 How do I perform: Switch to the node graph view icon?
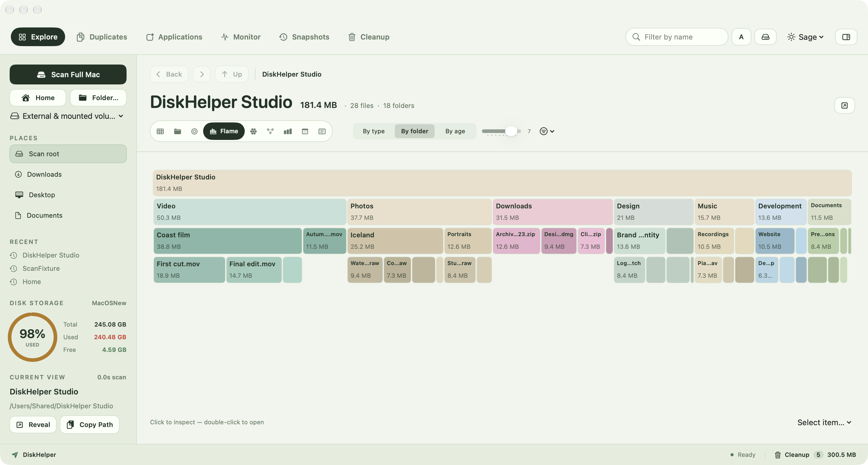(x=270, y=131)
